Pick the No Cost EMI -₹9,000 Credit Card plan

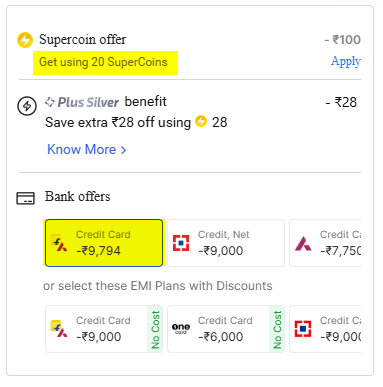pyautogui.click(x=104, y=329)
